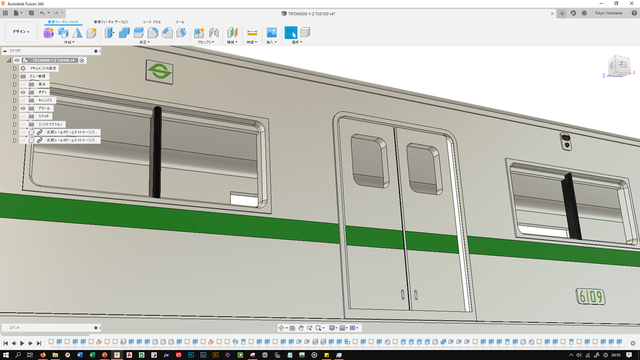
Task: Open the 修正 menu label dropdown
Action: point(144,42)
